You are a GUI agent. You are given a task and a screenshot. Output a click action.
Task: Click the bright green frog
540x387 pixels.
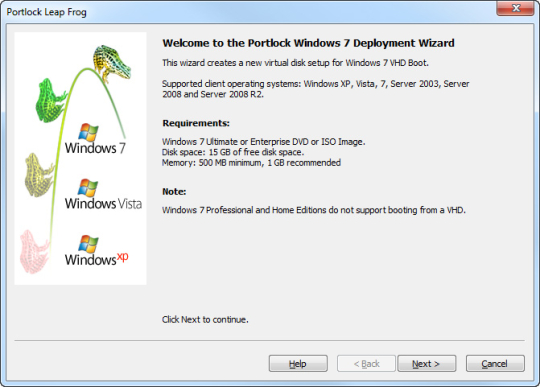[51, 100]
